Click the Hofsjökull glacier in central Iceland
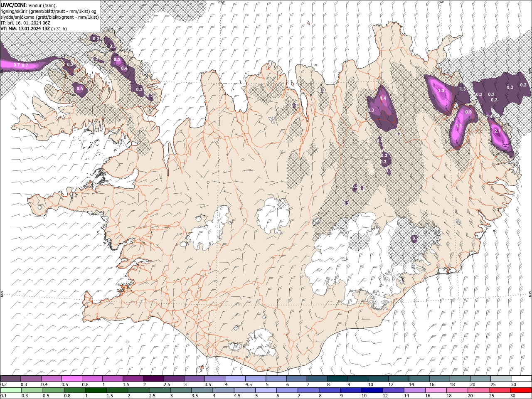This screenshot has height=399, width=532. (273, 215)
